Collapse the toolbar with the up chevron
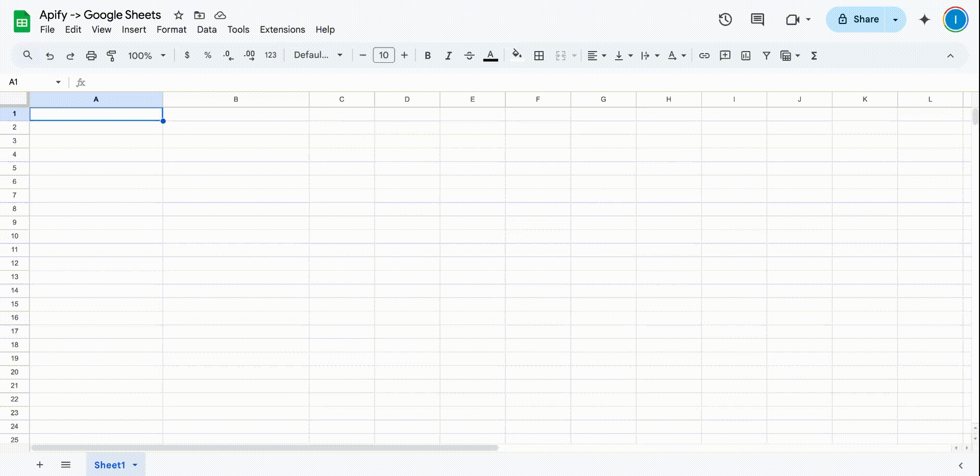 950,56
